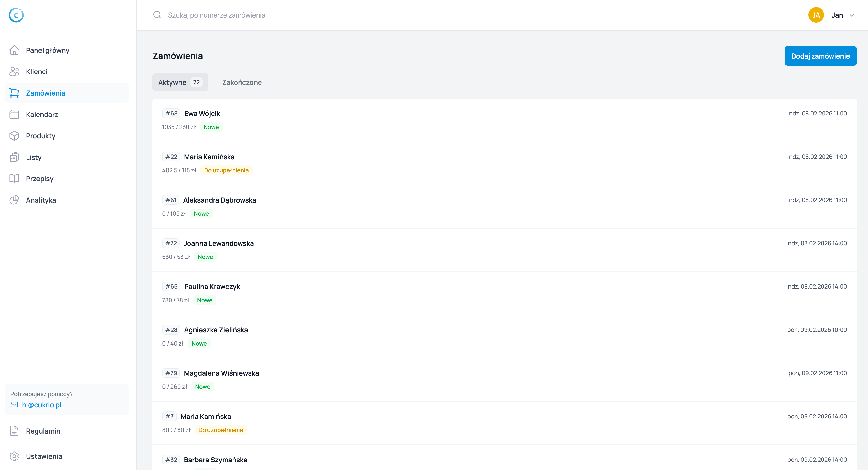Expand the Jan user menu chevron

tap(851, 15)
